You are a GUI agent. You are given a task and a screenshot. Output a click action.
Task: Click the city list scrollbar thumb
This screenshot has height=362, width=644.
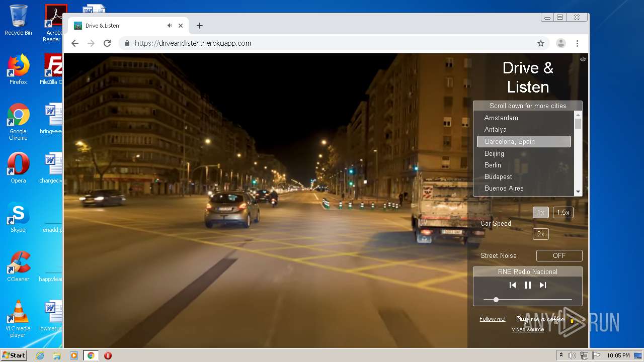coord(578,124)
